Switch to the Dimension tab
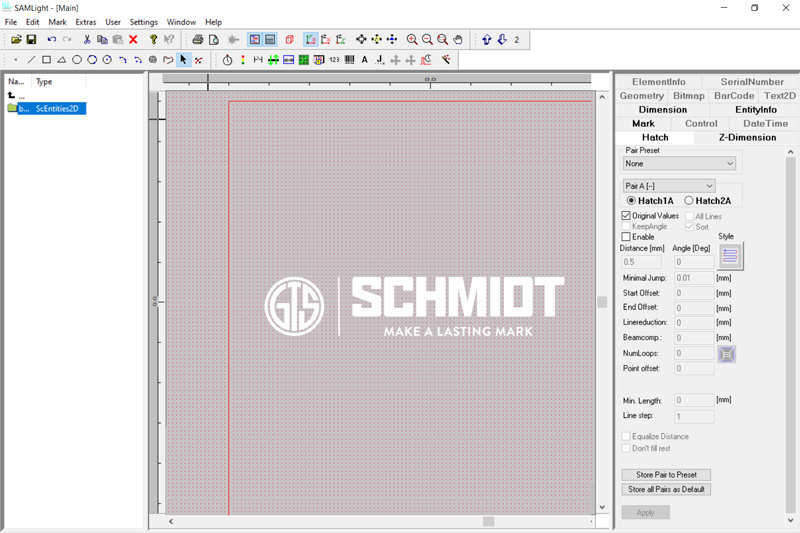Viewport: 800px width, 533px height. tap(662, 110)
